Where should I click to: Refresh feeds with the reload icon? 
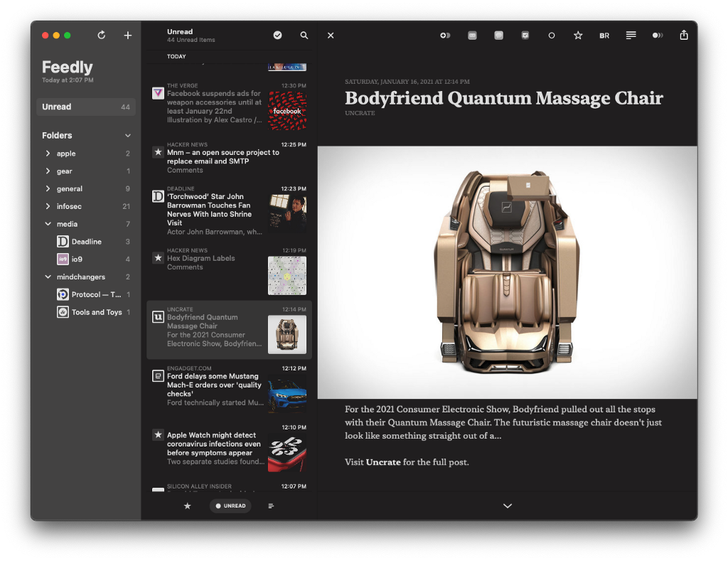(101, 36)
